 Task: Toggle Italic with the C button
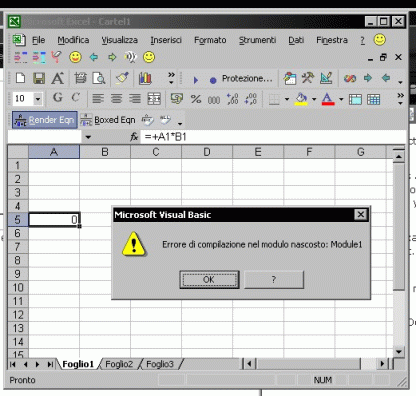[x=76, y=98]
